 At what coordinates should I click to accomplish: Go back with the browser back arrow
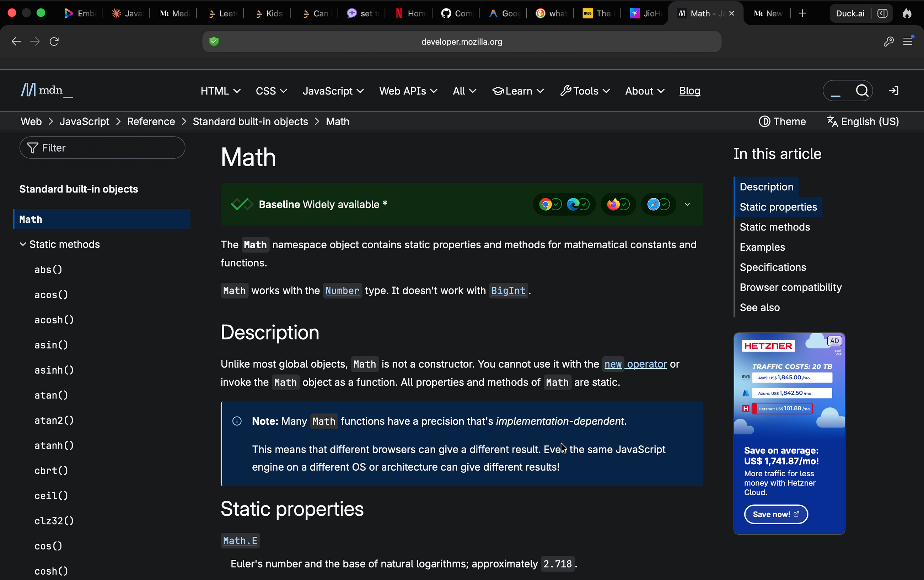click(16, 42)
